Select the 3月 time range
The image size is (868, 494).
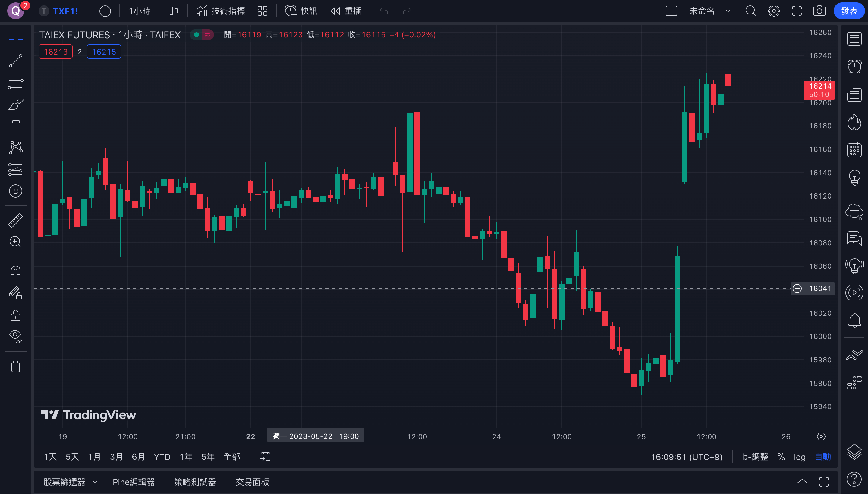pos(116,457)
